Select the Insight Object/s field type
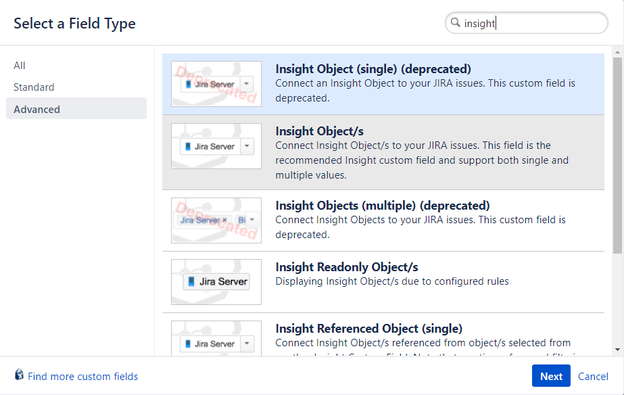624x395 pixels. point(383,152)
